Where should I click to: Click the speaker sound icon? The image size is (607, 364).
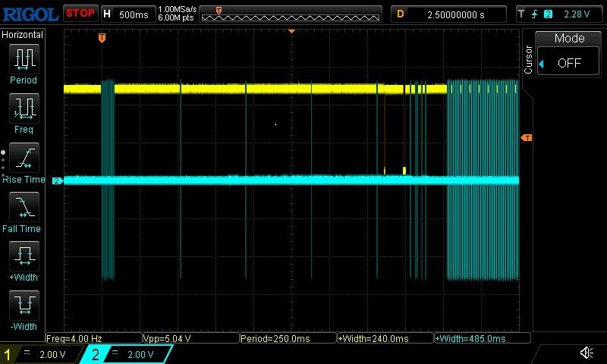[587, 353]
